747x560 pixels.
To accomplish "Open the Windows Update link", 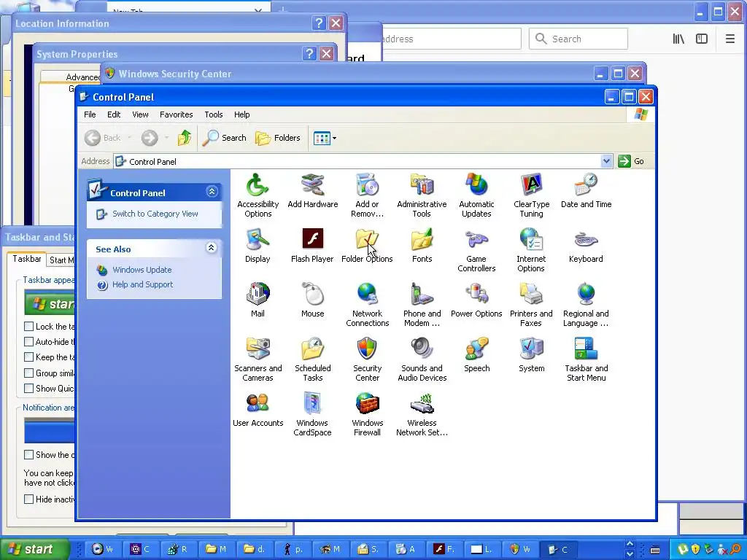I will 142,270.
